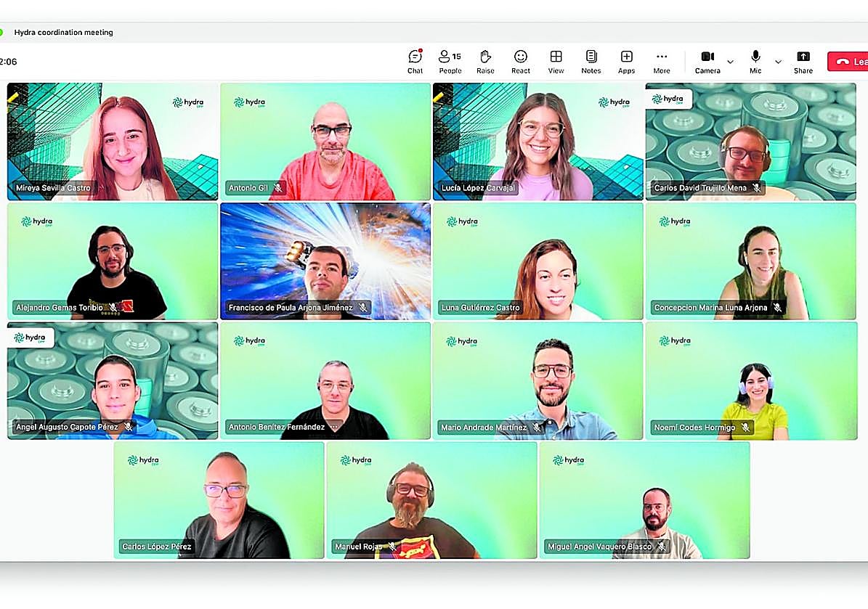Open meeting Notes
This screenshot has height=609, width=868.
pos(591,61)
